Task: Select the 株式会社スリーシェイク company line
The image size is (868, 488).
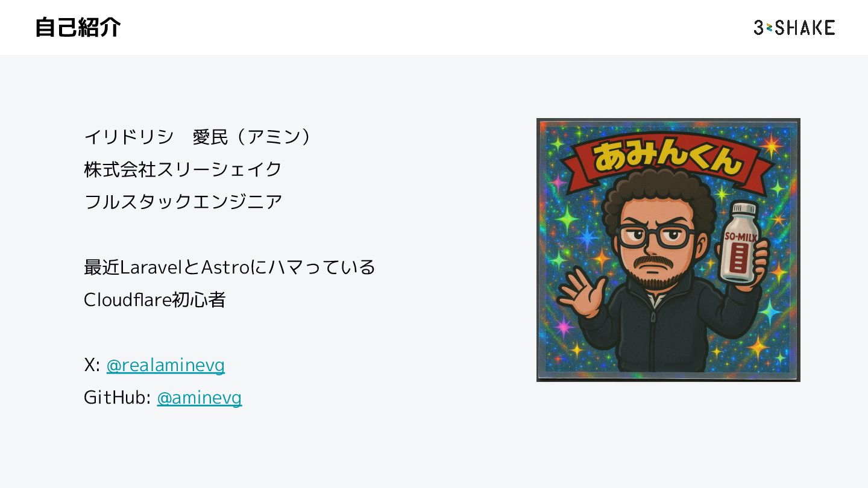Action: [x=183, y=170]
